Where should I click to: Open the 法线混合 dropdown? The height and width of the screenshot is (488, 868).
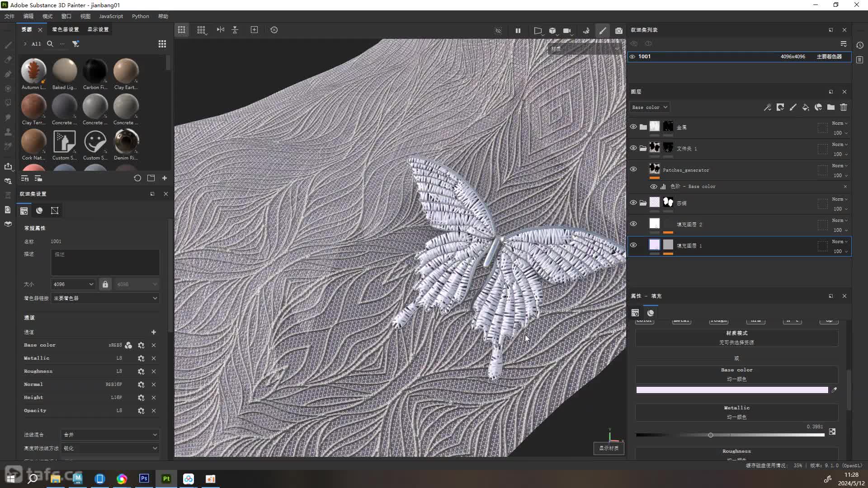[x=110, y=435]
